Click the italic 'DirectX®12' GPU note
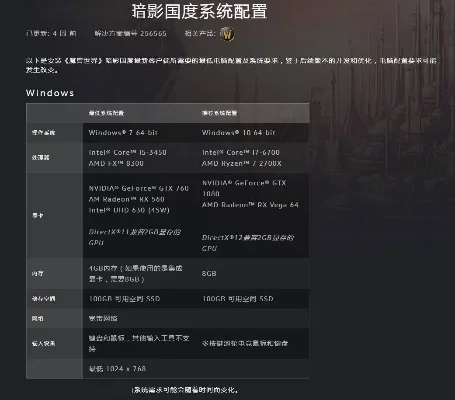The height and width of the screenshot is (400, 455). click(248, 243)
